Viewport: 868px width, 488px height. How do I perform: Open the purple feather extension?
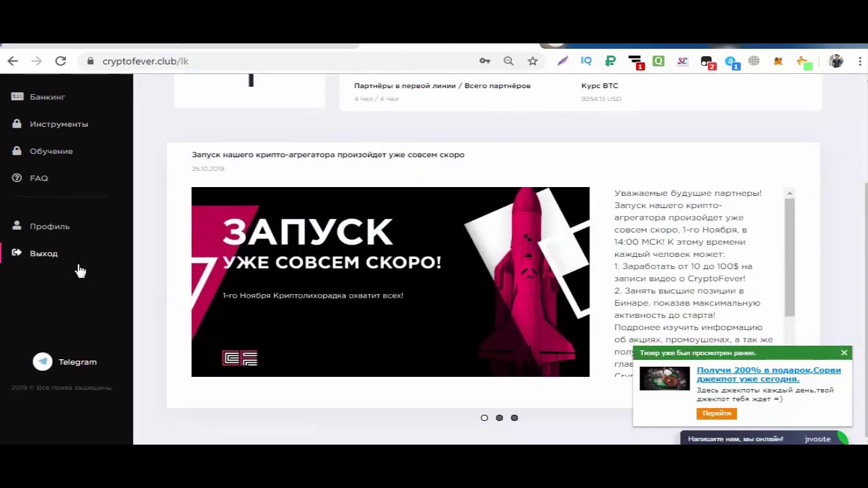point(562,61)
